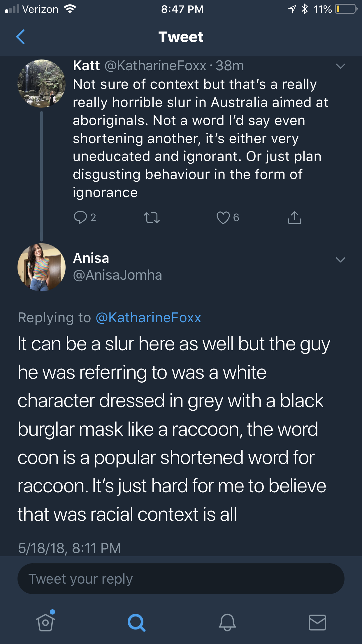
Task: Open Anisa's profile picture
Action: point(41,267)
